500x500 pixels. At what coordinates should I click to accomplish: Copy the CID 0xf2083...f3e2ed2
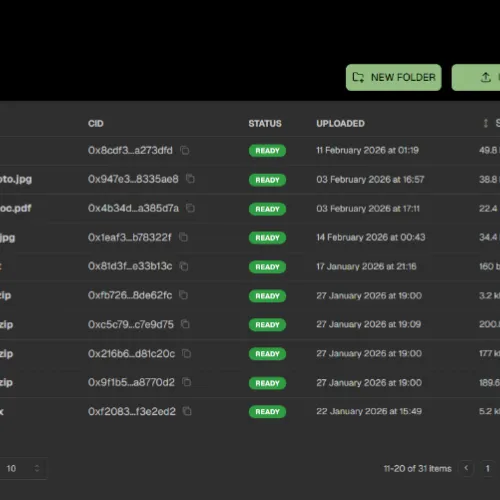(187, 411)
